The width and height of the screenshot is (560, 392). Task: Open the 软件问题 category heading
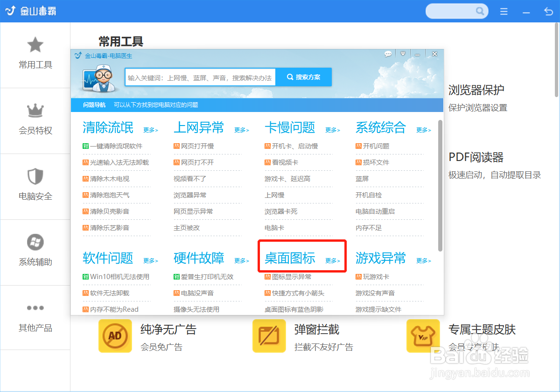(108, 258)
